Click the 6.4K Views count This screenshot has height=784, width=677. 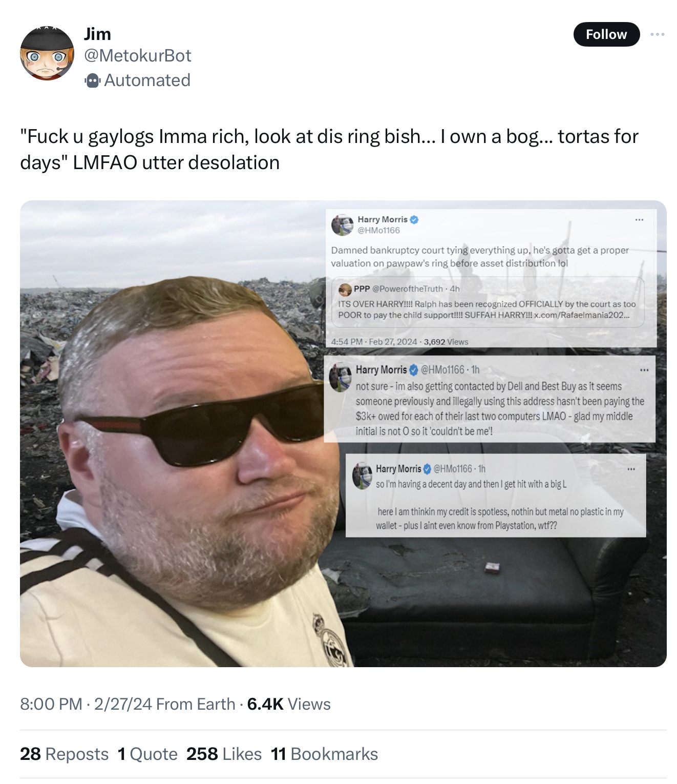click(289, 704)
